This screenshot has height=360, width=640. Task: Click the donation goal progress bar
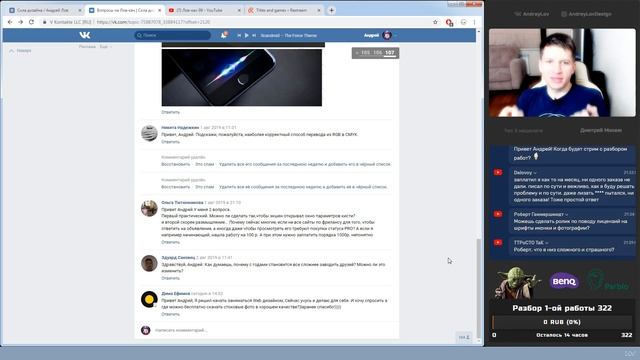[562, 322]
